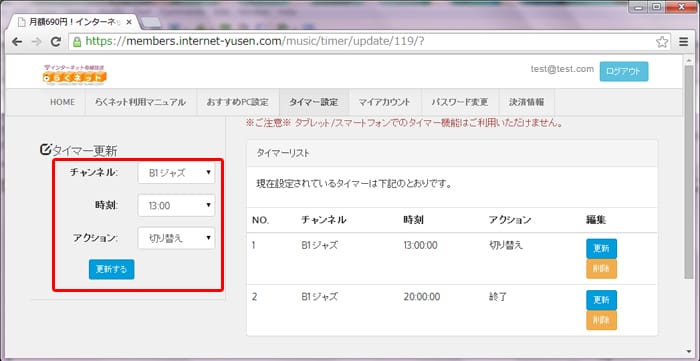Screen dimensions: 700x361
Task: Click 20:00:00 time cell in row 2
Action: (x=421, y=297)
